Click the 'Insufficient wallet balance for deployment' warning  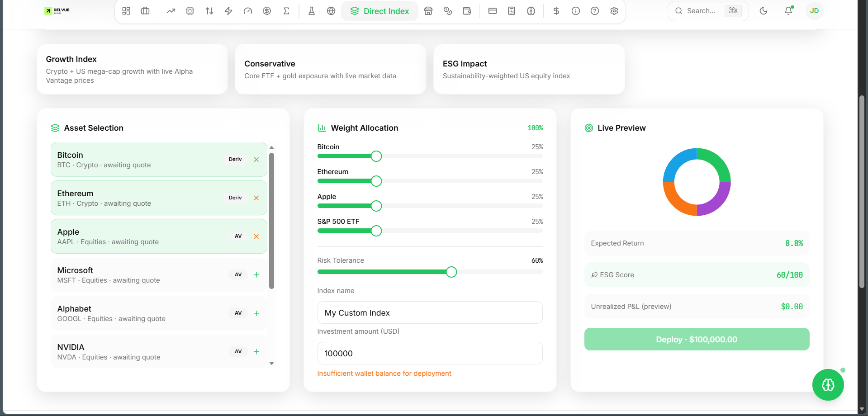tap(384, 373)
